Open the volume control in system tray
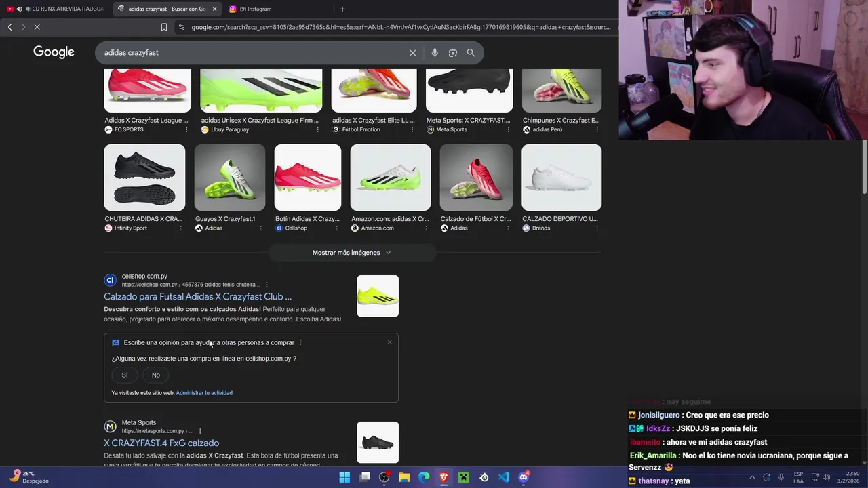The width and height of the screenshot is (868, 488). (827, 477)
